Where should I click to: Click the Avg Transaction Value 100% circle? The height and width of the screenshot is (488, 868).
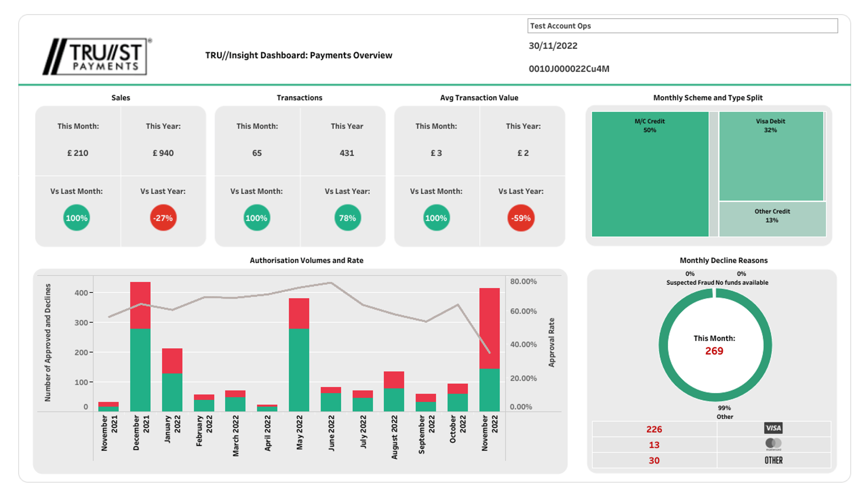pos(436,218)
